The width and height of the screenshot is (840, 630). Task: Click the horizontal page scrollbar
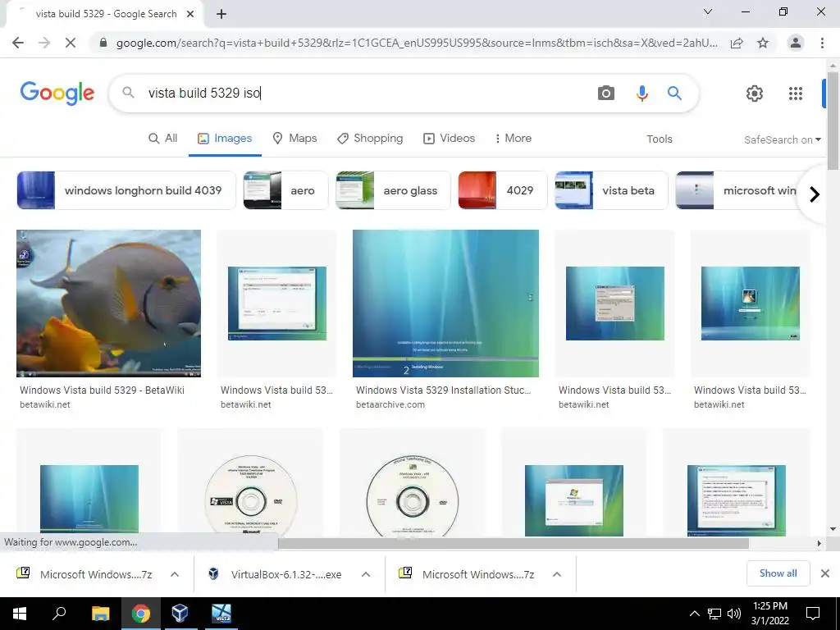click(513, 543)
